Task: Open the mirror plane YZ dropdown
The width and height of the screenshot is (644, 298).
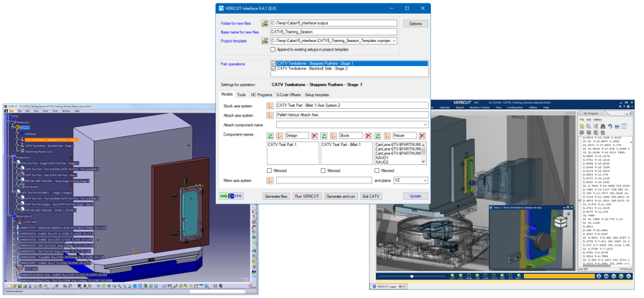Action: coord(425,180)
